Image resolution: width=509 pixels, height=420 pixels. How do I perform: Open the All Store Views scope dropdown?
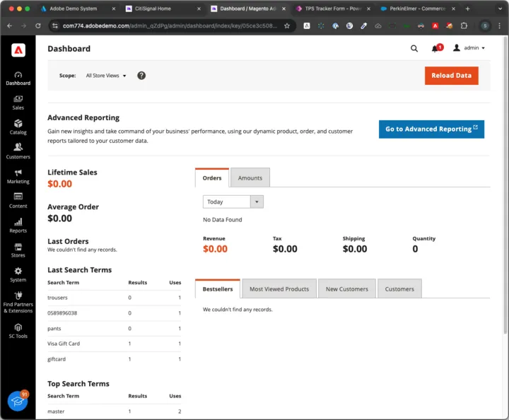106,76
